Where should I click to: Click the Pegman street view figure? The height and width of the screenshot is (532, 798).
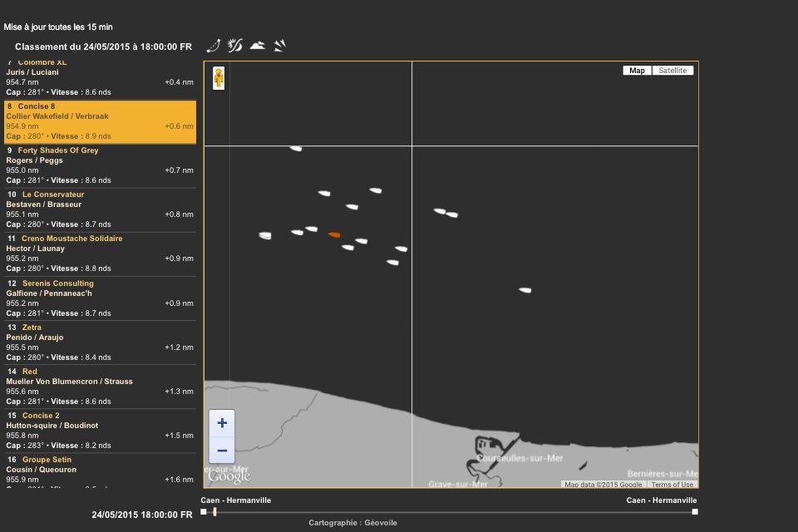tap(219, 77)
